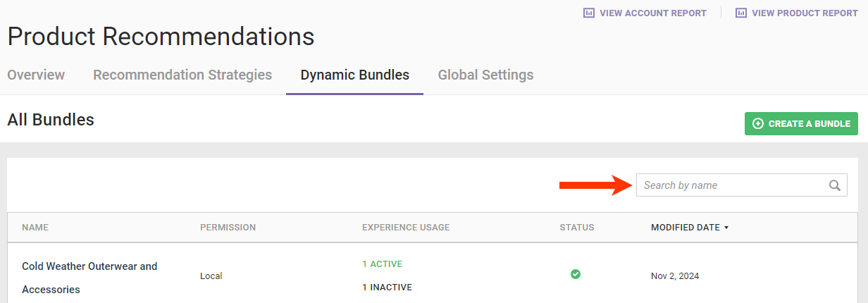Focus the Search by name field
Viewport: 868px width, 303px height.
(x=733, y=185)
